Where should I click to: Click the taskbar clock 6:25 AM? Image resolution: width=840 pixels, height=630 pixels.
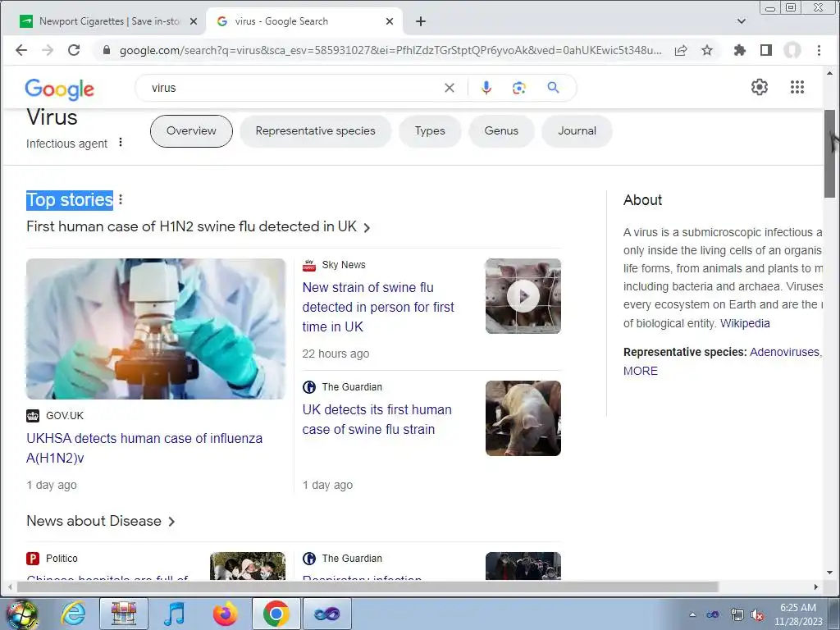pyautogui.click(x=798, y=608)
